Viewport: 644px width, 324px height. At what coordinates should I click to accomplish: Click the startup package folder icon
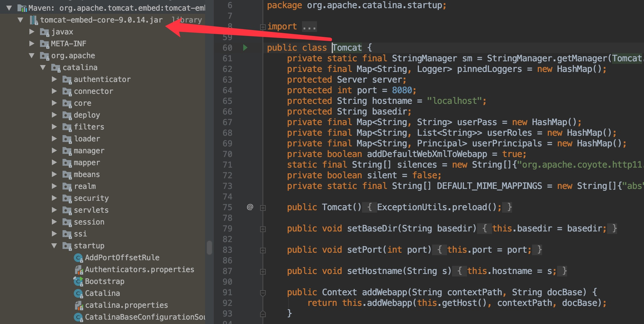click(x=67, y=246)
